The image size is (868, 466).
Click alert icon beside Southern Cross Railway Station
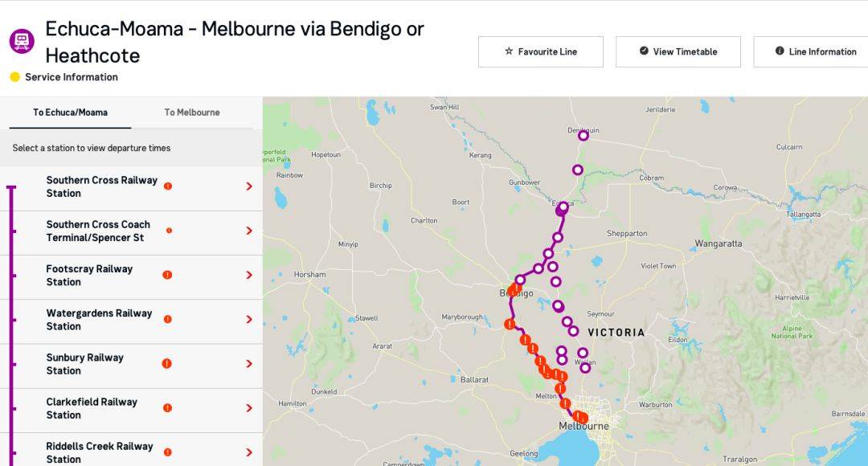168,186
